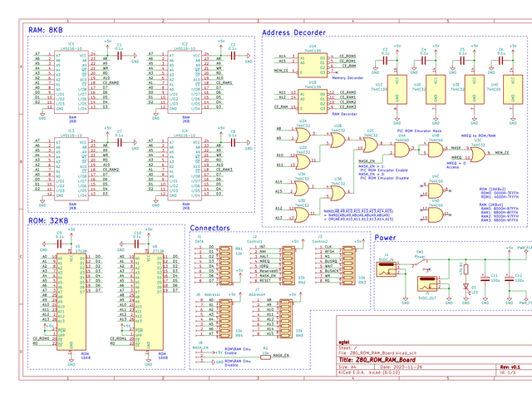Click the U1B RAM decoder symbol
The width and height of the screenshot is (532, 399).
(313, 100)
